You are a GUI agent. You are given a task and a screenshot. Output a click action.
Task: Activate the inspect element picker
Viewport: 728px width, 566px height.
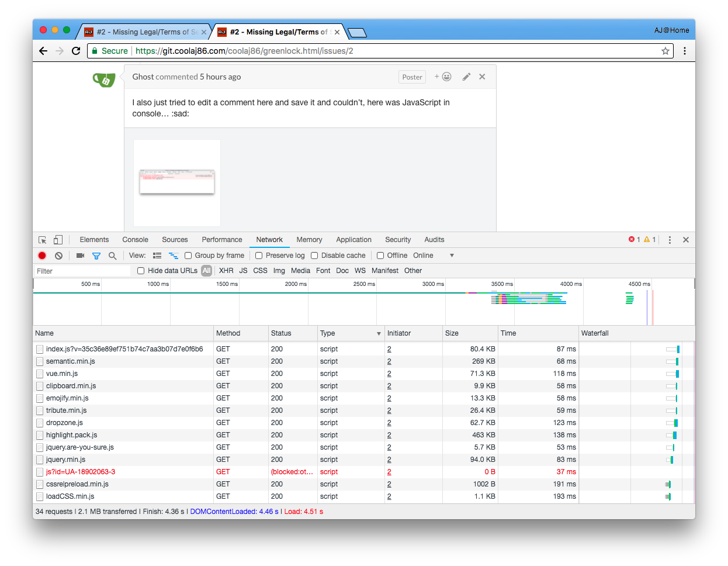(x=43, y=240)
